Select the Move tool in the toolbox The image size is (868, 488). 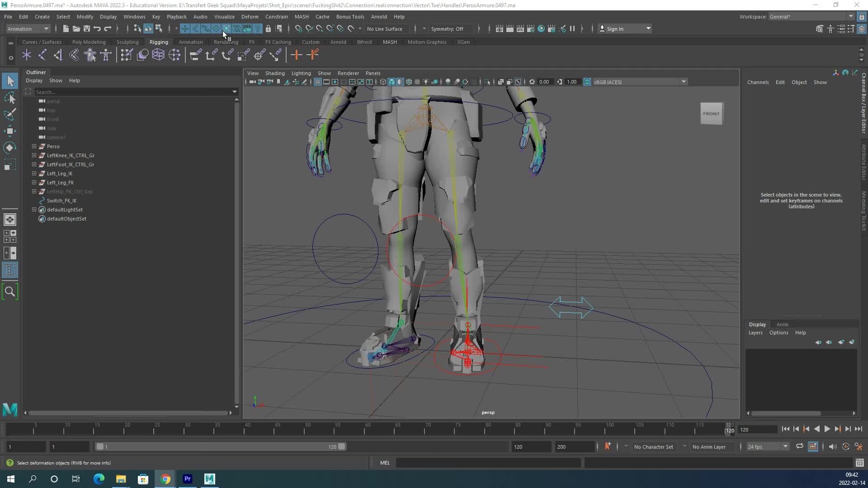(10, 131)
